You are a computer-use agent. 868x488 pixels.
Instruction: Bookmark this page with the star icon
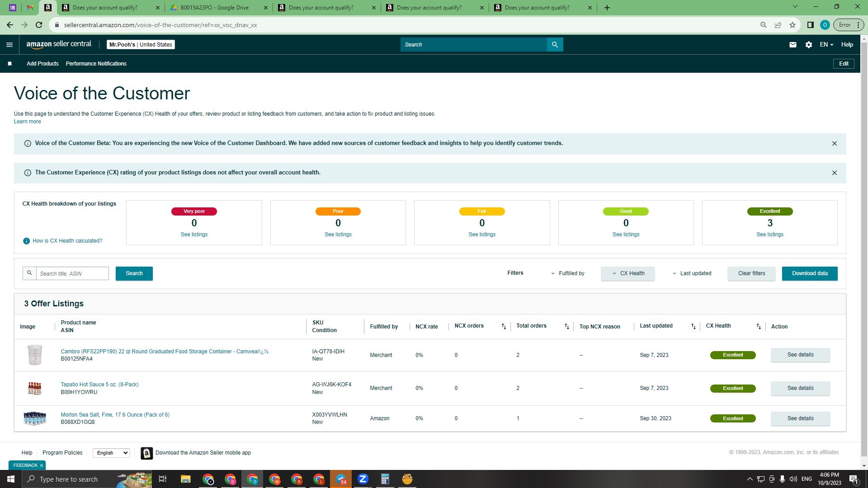793,25
